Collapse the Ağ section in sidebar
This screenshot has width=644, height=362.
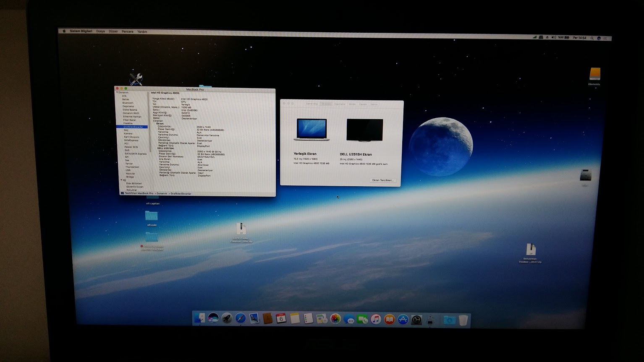(121, 180)
